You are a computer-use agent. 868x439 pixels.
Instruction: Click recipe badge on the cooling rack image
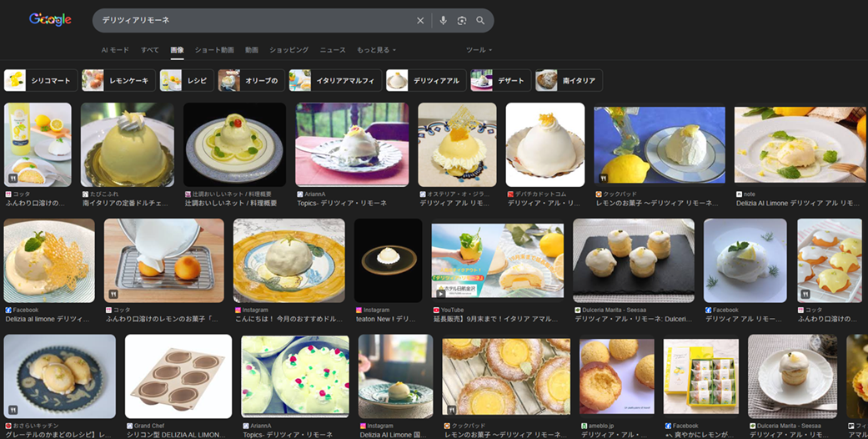coord(113,294)
